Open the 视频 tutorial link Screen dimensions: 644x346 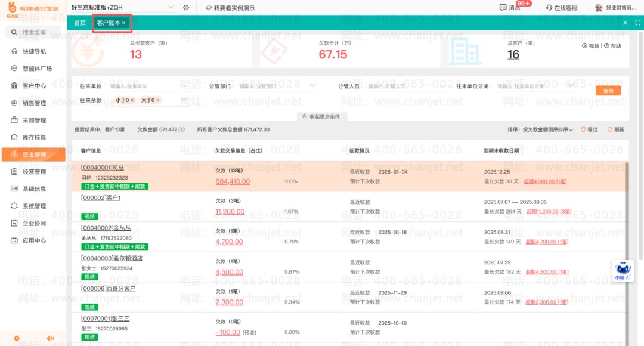[590, 45]
